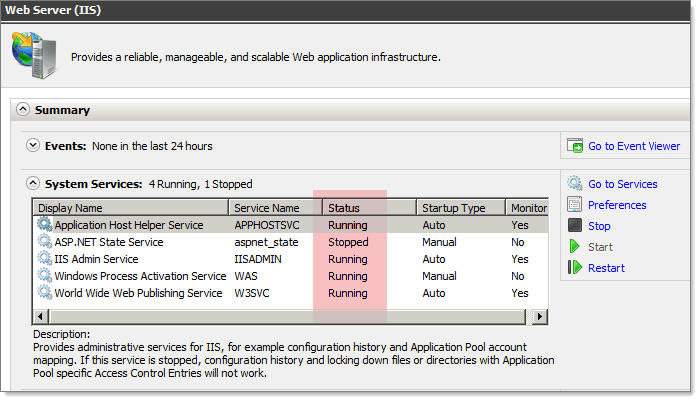Click the Stop service link

click(x=599, y=226)
